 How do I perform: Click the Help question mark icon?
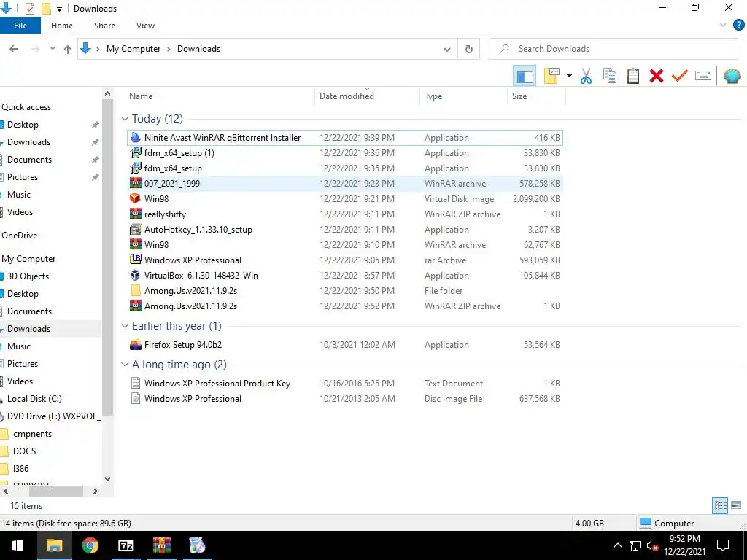[738, 26]
